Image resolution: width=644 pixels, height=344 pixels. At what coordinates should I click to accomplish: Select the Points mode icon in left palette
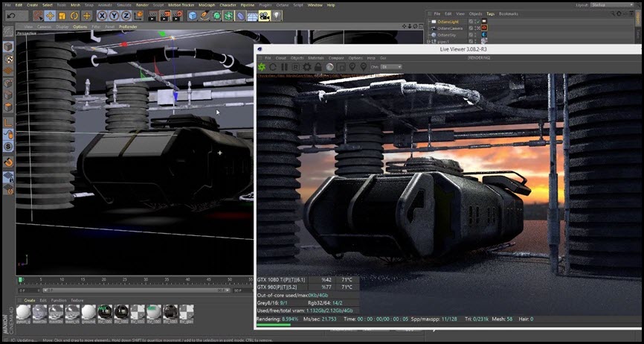(x=8, y=83)
